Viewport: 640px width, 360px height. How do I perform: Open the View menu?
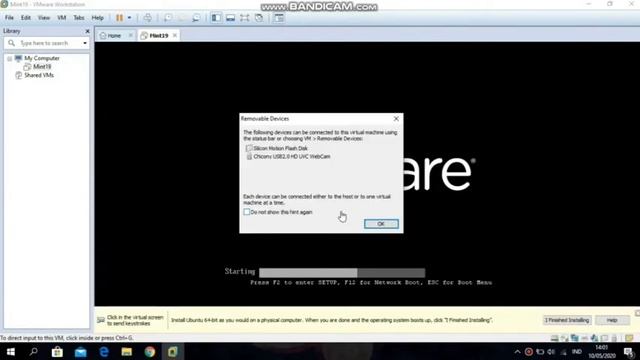click(44, 18)
